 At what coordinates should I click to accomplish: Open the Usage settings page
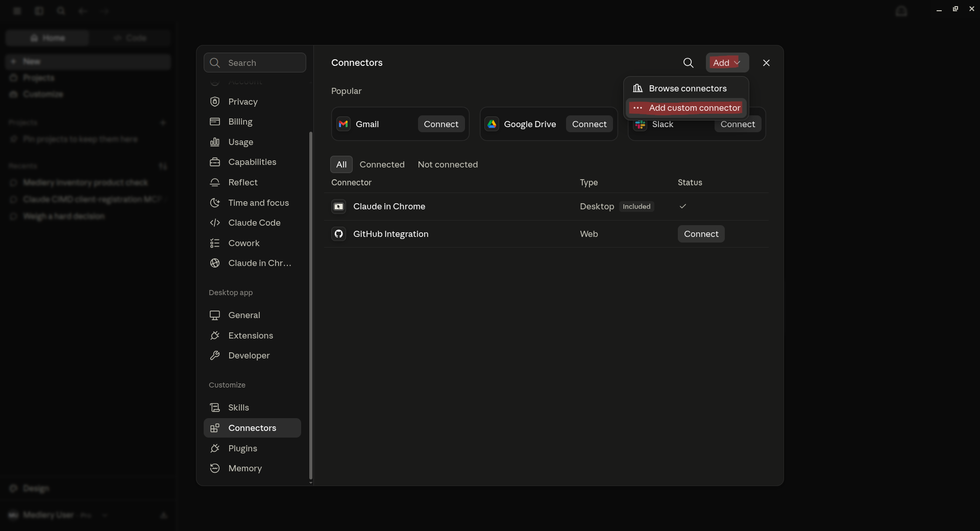pos(252,142)
